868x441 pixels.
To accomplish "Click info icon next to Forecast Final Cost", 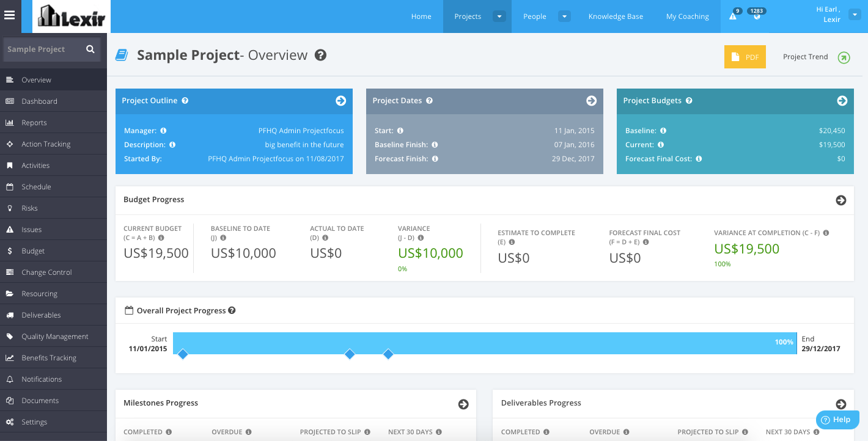I will (699, 159).
